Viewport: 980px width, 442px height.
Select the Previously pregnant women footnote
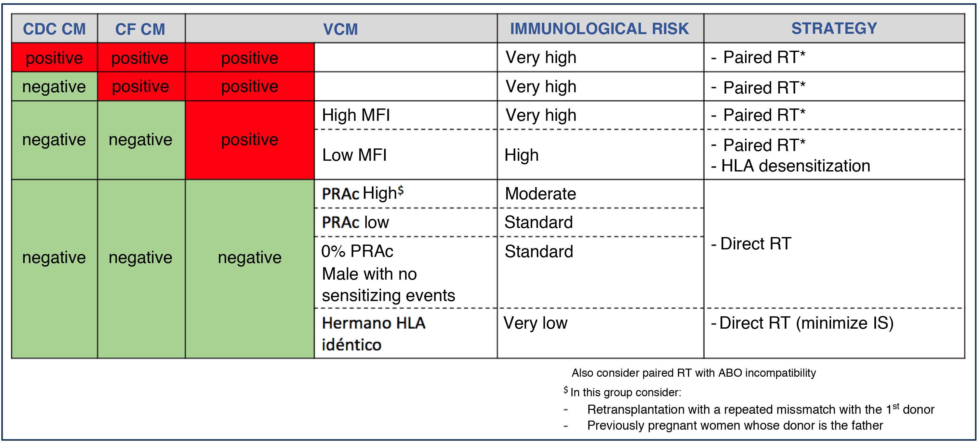[x=735, y=425]
